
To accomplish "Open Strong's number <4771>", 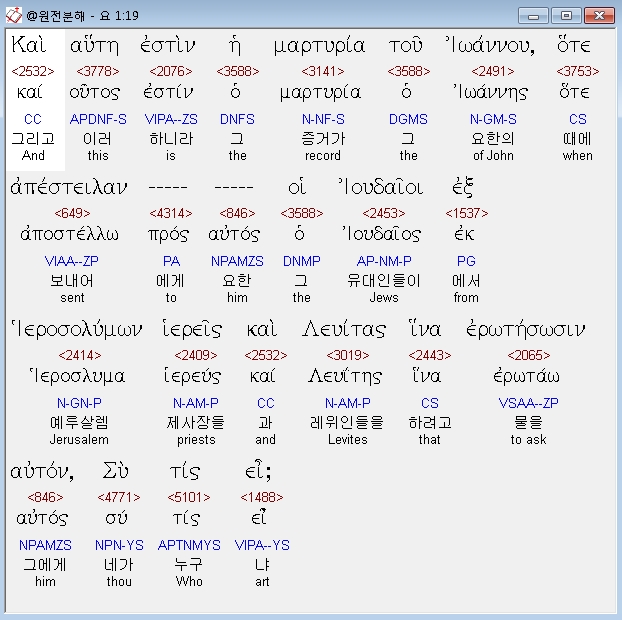I will click(x=119, y=497).
